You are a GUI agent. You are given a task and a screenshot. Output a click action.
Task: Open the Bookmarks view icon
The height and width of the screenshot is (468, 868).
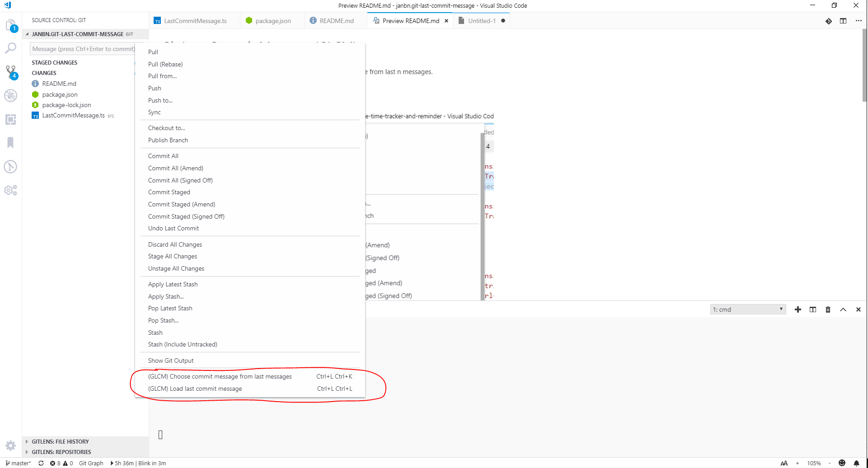point(11,143)
